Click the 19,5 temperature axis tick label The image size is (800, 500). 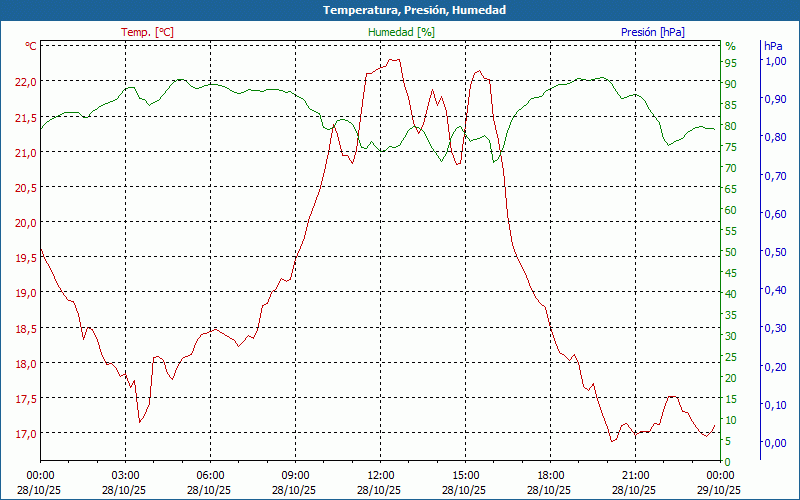click(x=26, y=257)
